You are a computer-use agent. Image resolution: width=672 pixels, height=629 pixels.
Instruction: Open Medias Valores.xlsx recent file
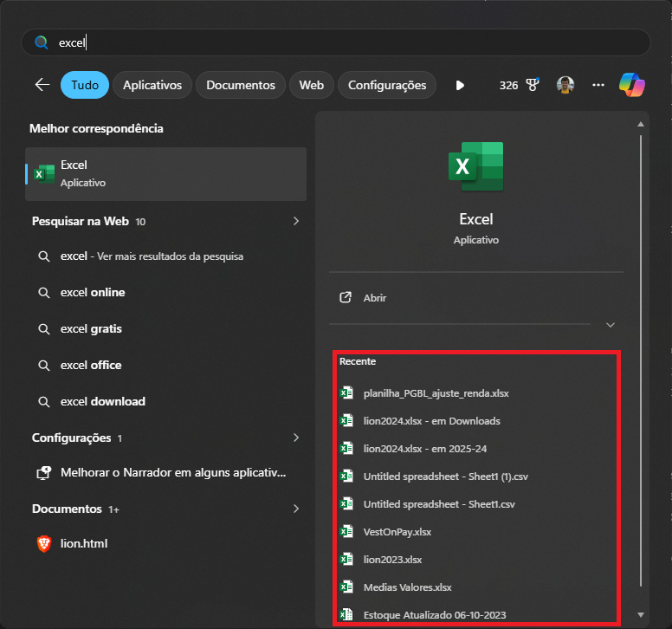[x=475, y=587]
